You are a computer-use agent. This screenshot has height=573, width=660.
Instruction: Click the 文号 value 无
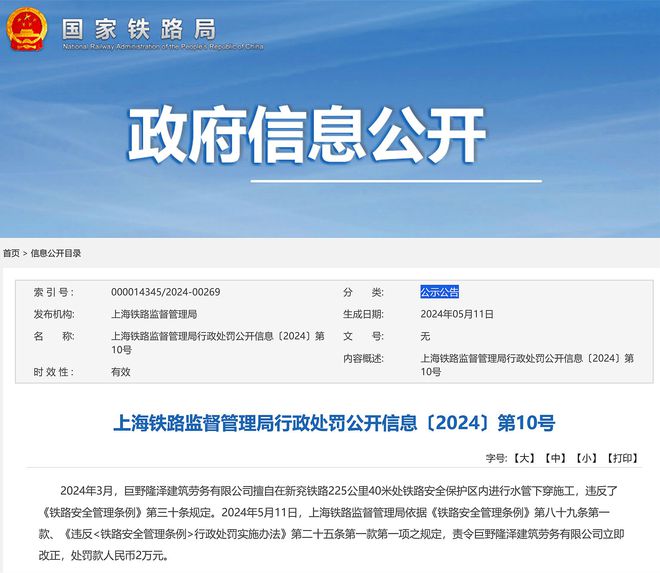(x=425, y=336)
